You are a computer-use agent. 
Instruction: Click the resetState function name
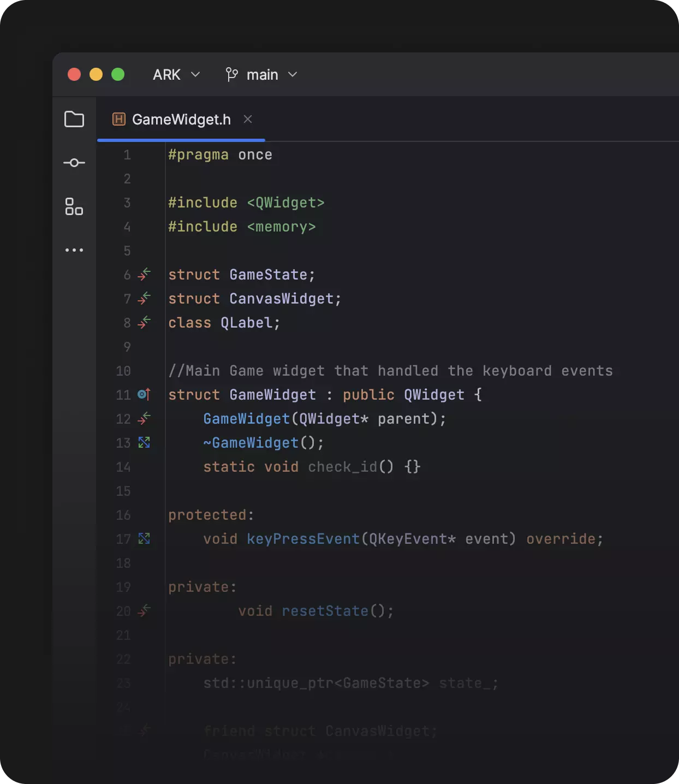pyautogui.click(x=325, y=611)
